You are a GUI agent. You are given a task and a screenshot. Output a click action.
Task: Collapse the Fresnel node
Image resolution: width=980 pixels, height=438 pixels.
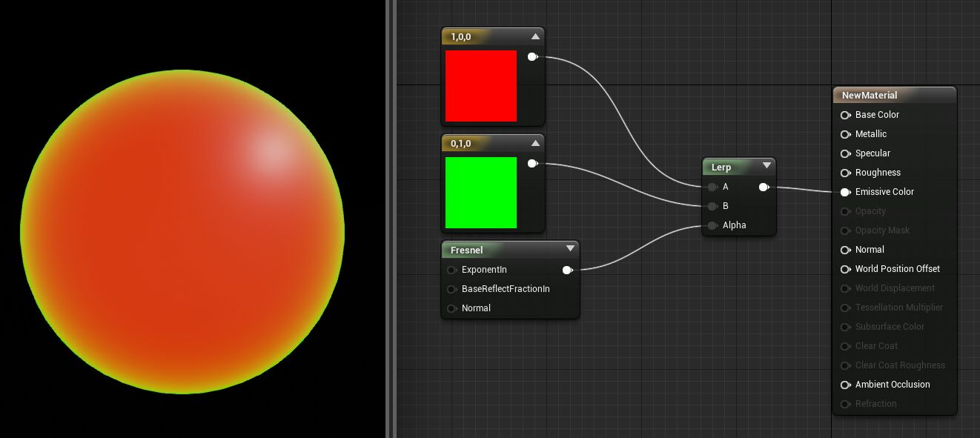tap(571, 249)
